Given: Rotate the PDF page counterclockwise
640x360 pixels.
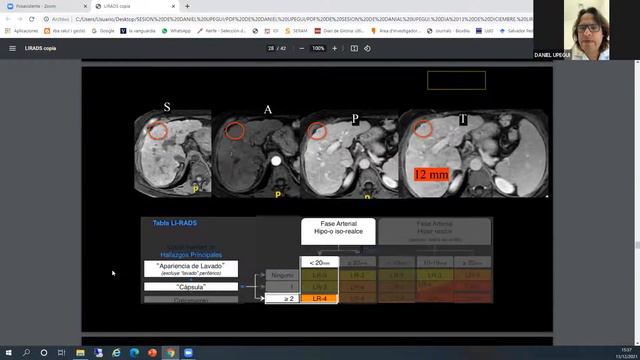Looking at the screenshot, I should tap(367, 48).
